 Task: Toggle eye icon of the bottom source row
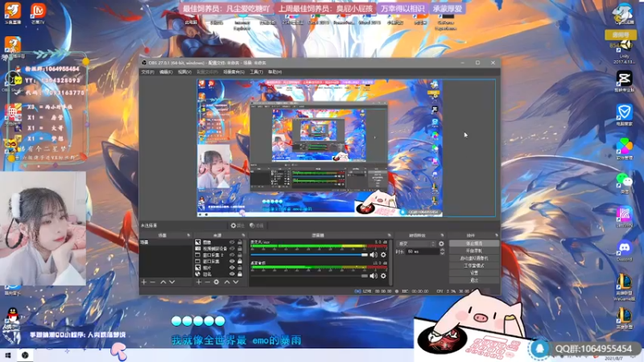pos(232,274)
